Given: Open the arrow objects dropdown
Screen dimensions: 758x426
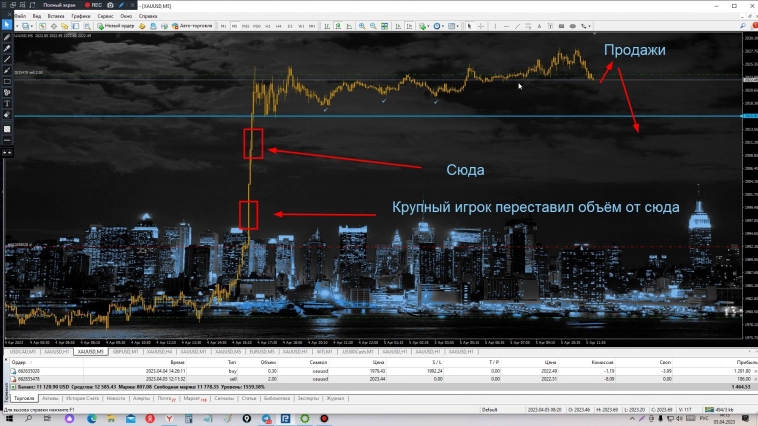Looking at the screenshot, I should 585,26.
